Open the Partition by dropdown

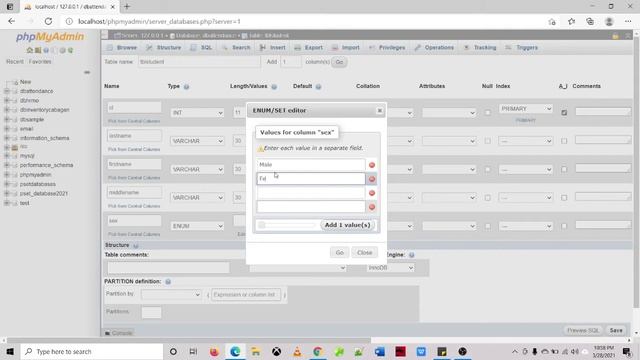tap(171, 294)
